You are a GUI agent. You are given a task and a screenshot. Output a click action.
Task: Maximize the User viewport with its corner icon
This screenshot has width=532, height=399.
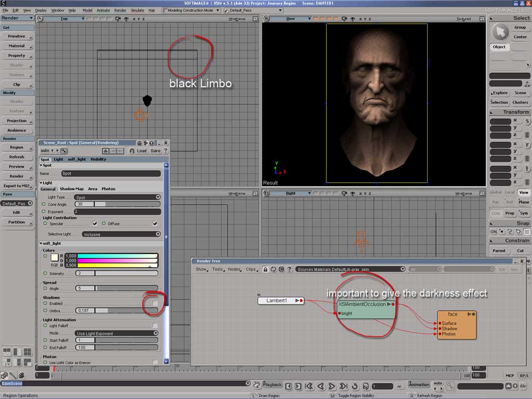[482, 19]
